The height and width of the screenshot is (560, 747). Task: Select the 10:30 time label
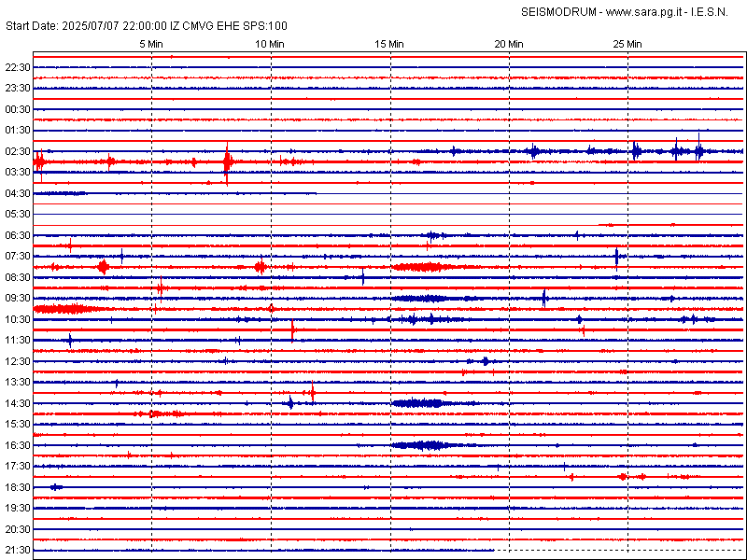18,319
